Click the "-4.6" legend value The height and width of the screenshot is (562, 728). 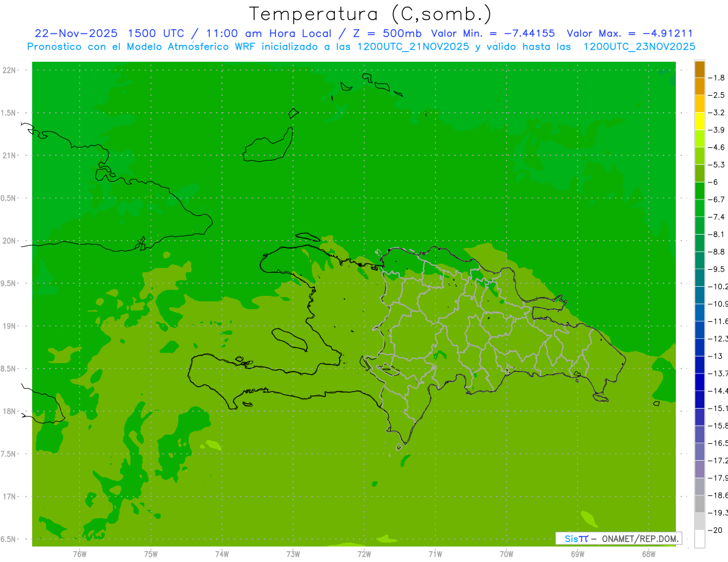pyautogui.click(x=718, y=147)
